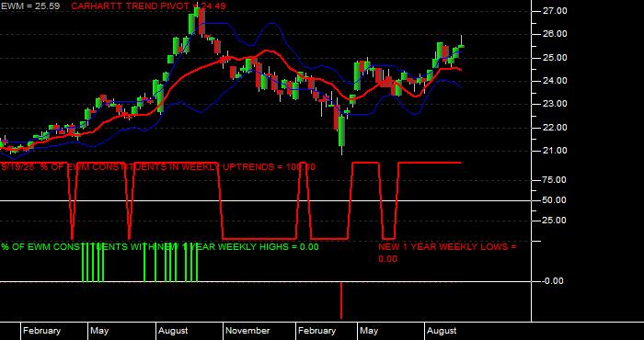The height and width of the screenshot is (340, 644).
Task: Click the red new-lows spike below zero line
Action: click(341, 300)
